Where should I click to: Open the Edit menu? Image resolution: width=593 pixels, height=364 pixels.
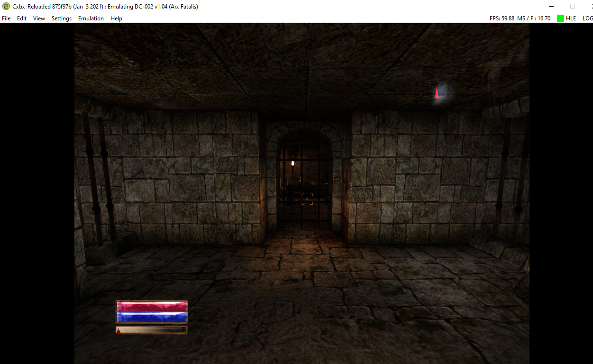(22, 18)
